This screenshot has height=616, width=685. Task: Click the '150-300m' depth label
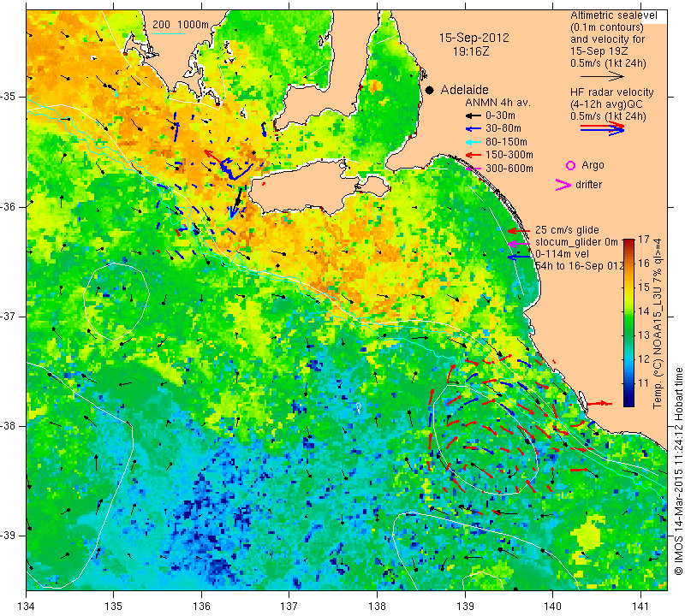click(x=509, y=155)
